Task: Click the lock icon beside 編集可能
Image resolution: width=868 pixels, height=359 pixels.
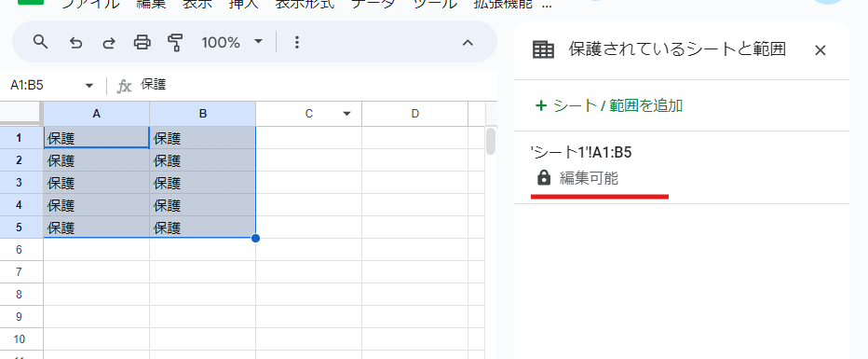Action: [x=544, y=178]
